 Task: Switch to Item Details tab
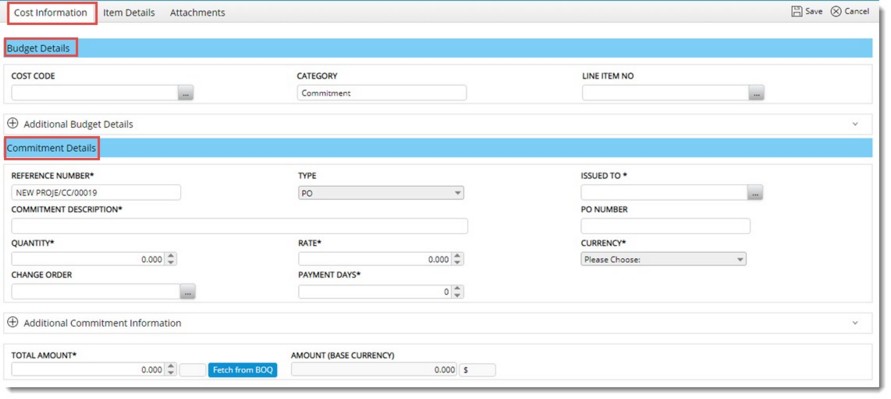coord(129,13)
